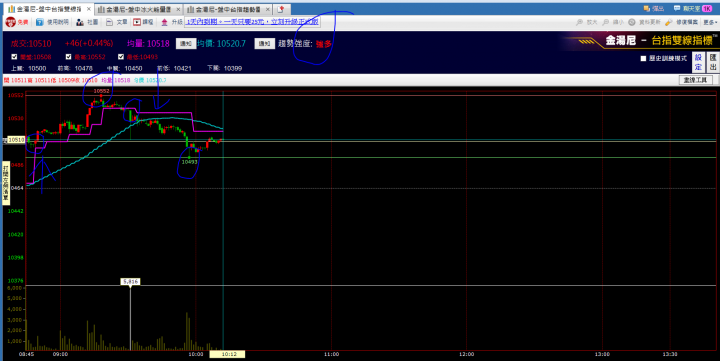Click the vertical 扣牌交易實 side label

click(6, 182)
